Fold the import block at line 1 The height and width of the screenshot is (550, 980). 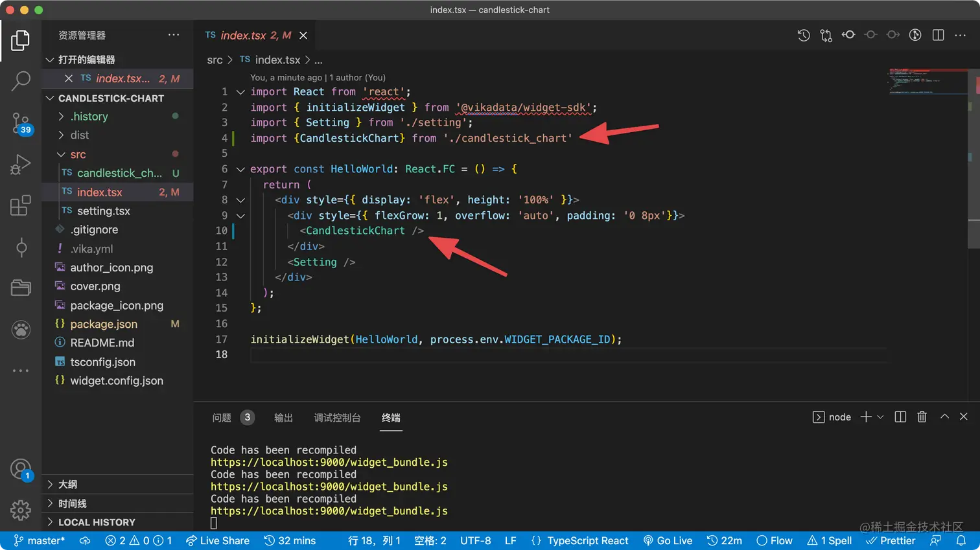tap(240, 92)
